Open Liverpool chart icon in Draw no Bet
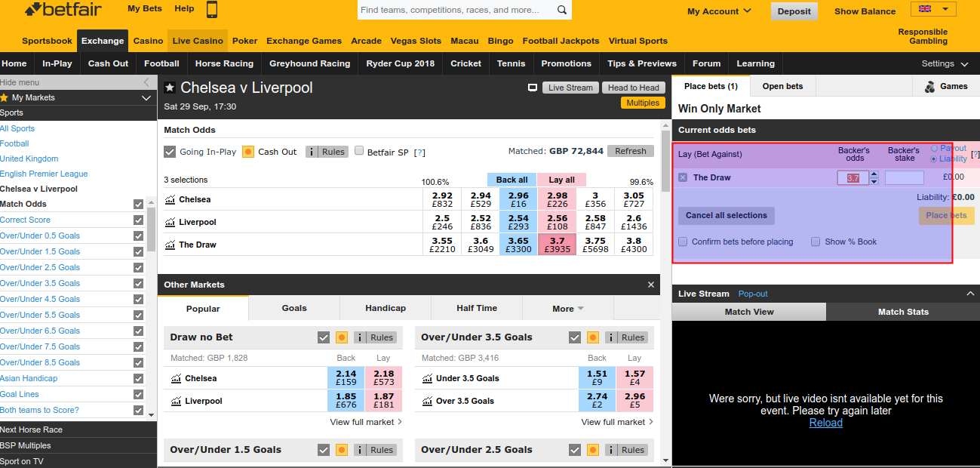The width and height of the screenshot is (980, 468). pos(177,402)
